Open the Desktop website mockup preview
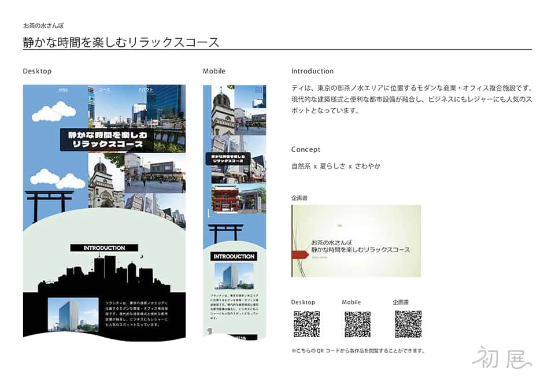The width and height of the screenshot is (555, 392). tap(105, 213)
